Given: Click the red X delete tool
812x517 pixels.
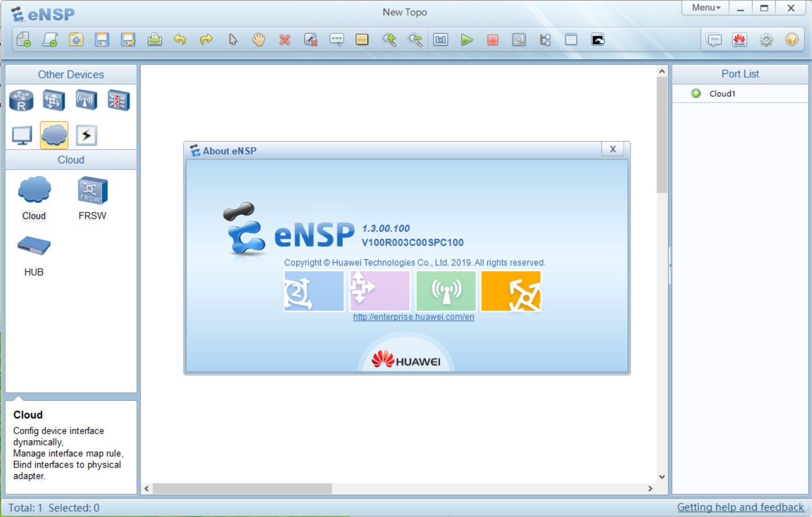Looking at the screenshot, I should point(285,39).
